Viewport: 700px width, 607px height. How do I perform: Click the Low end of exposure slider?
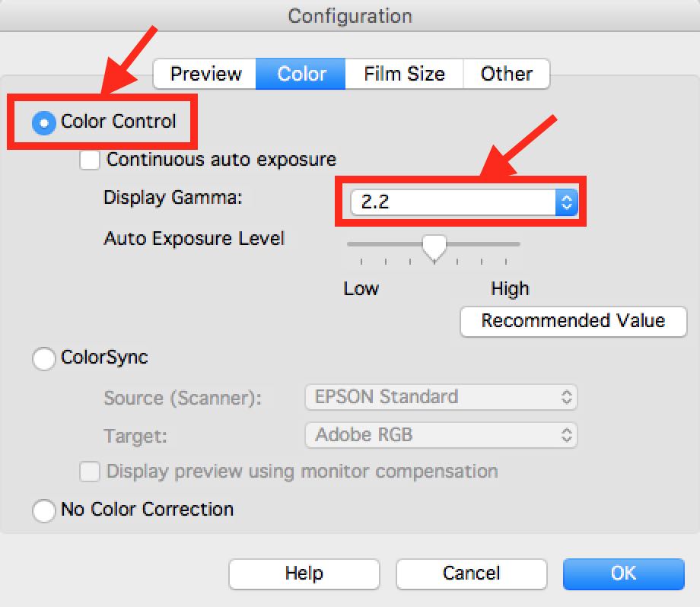[350, 245]
